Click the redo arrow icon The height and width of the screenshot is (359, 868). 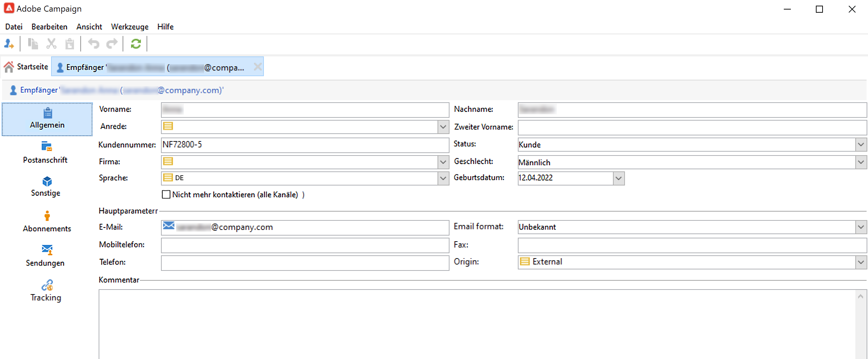coord(112,44)
